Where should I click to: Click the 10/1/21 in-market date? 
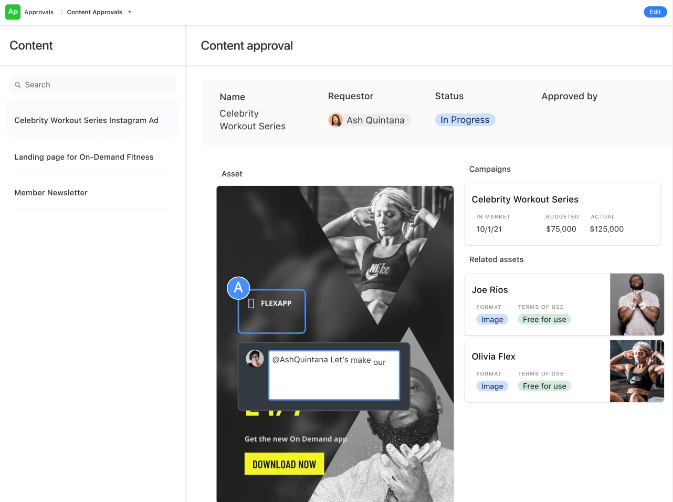click(489, 229)
